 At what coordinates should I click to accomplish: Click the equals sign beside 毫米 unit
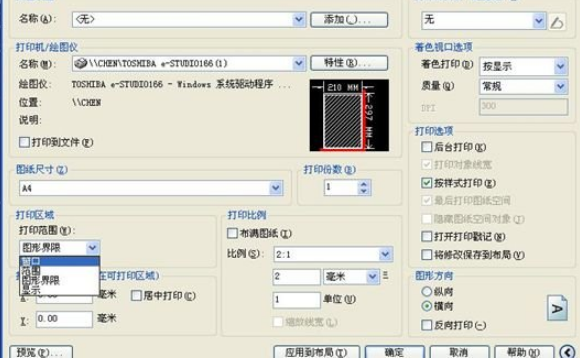pyautogui.click(x=385, y=275)
